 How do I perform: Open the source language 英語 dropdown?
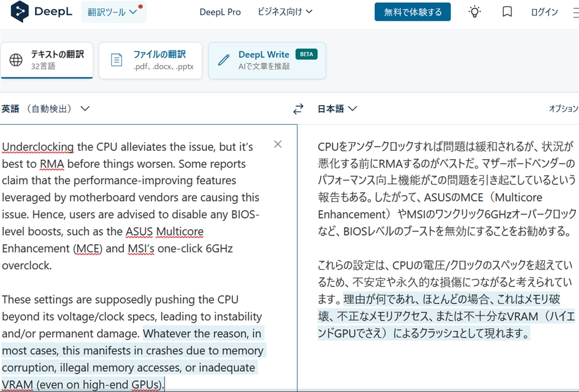tap(45, 109)
